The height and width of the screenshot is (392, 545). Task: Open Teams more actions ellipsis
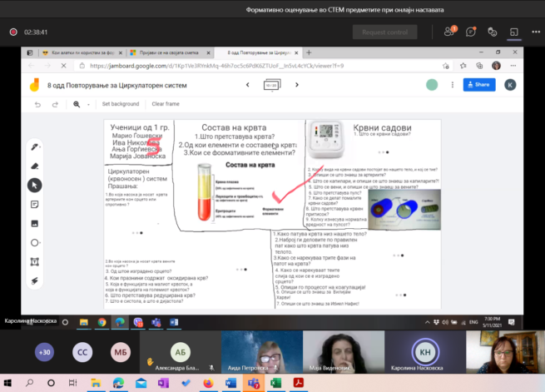tap(536, 32)
